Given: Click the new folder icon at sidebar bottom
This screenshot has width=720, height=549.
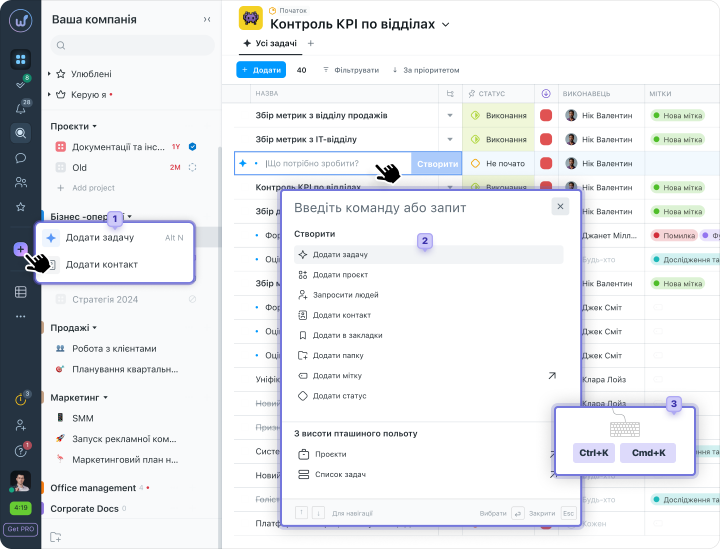Looking at the screenshot, I should pyautogui.click(x=56, y=537).
